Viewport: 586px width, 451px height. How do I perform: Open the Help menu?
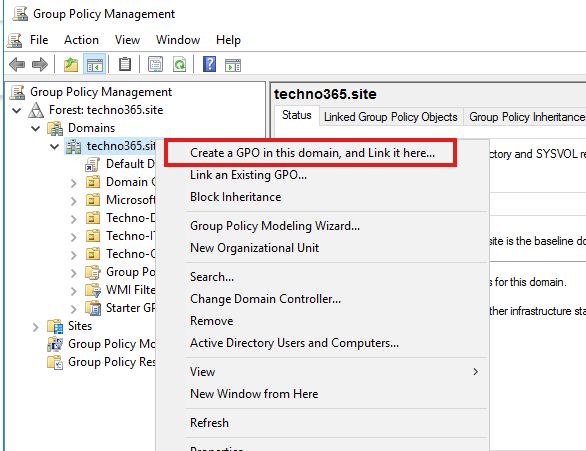(x=228, y=40)
